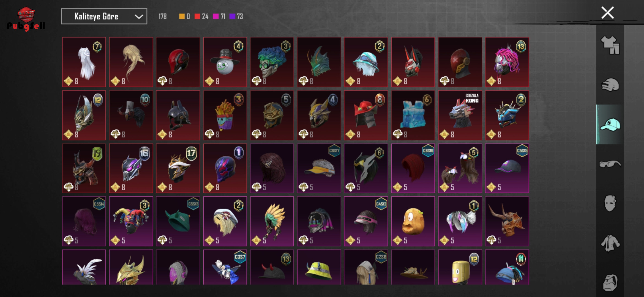The height and width of the screenshot is (297, 644).
Task: Select the french fries headgear item
Action: tap(225, 115)
